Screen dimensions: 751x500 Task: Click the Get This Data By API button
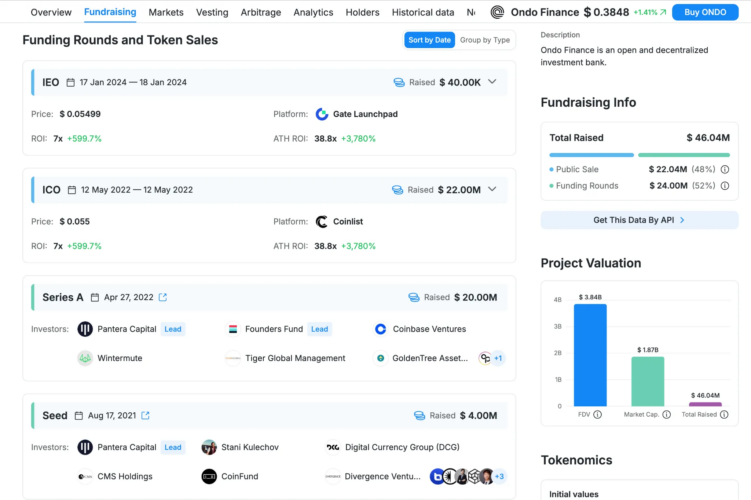(x=639, y=220)
